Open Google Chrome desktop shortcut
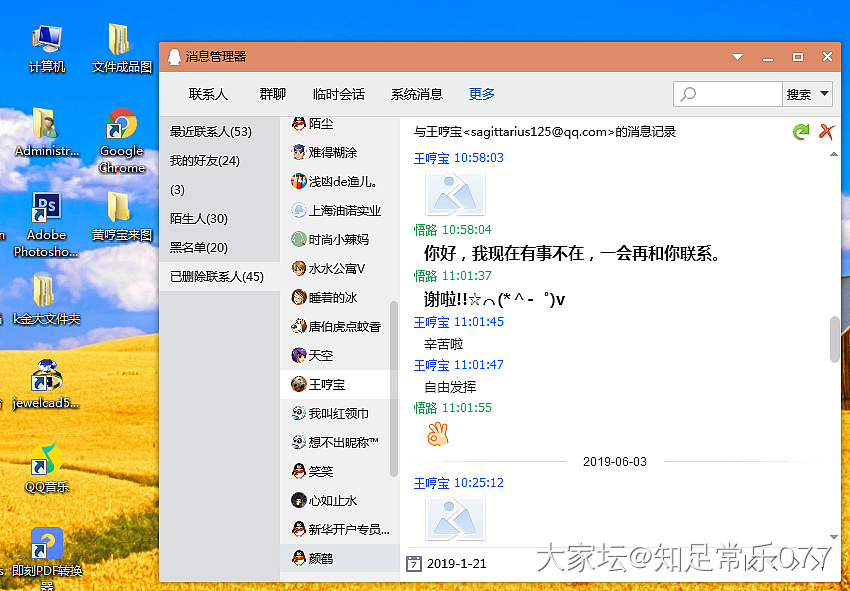 121,140
